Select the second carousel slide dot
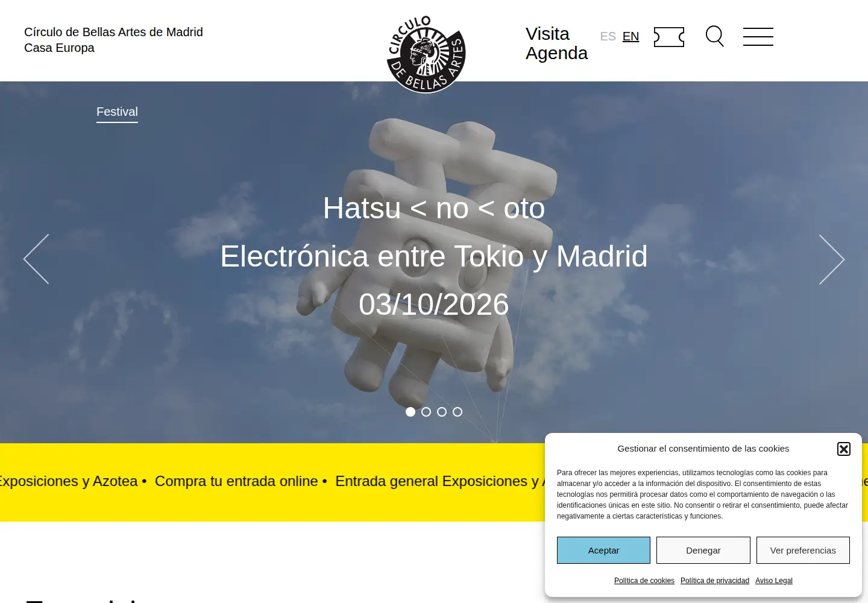 (426, 412)
